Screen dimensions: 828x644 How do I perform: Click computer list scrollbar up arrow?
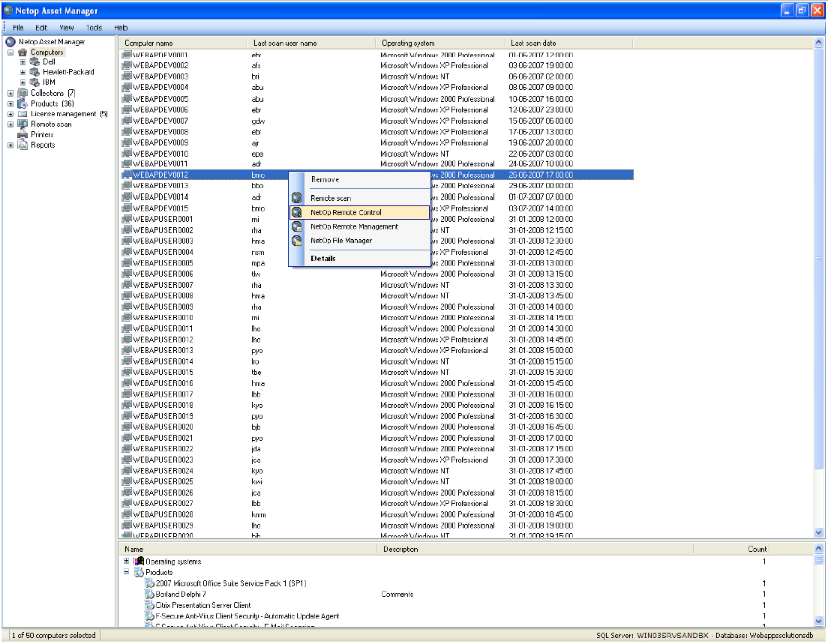coord(819,42)
